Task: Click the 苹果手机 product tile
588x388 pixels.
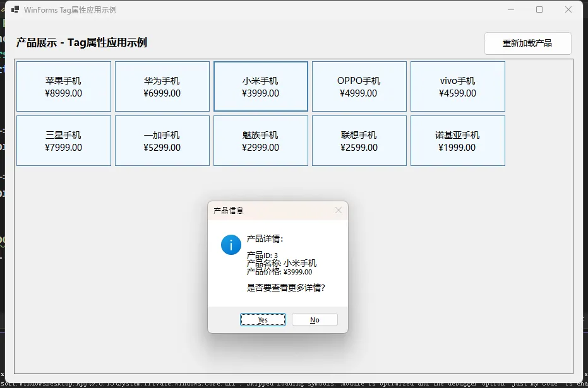Action: [63, 86]
